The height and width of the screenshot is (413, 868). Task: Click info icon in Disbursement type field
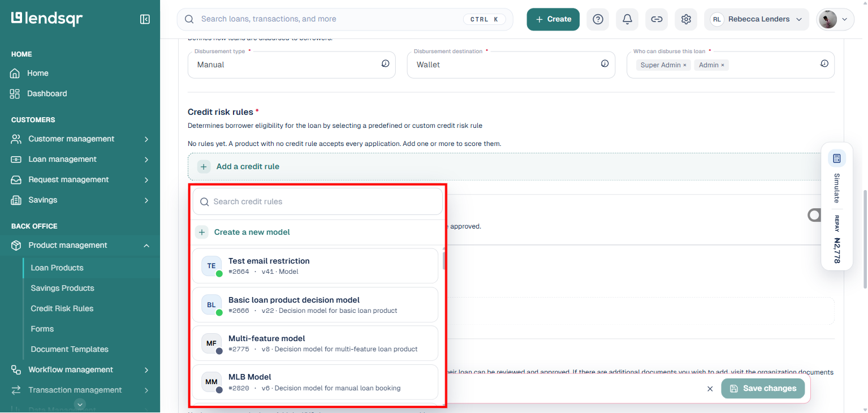[385, 64]
